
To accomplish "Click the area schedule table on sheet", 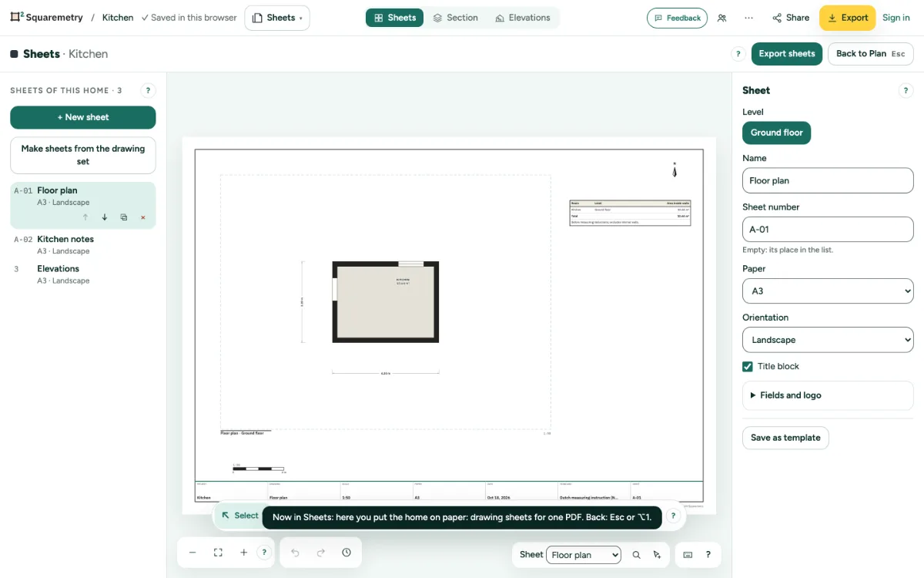I will (x=630, y=213).
